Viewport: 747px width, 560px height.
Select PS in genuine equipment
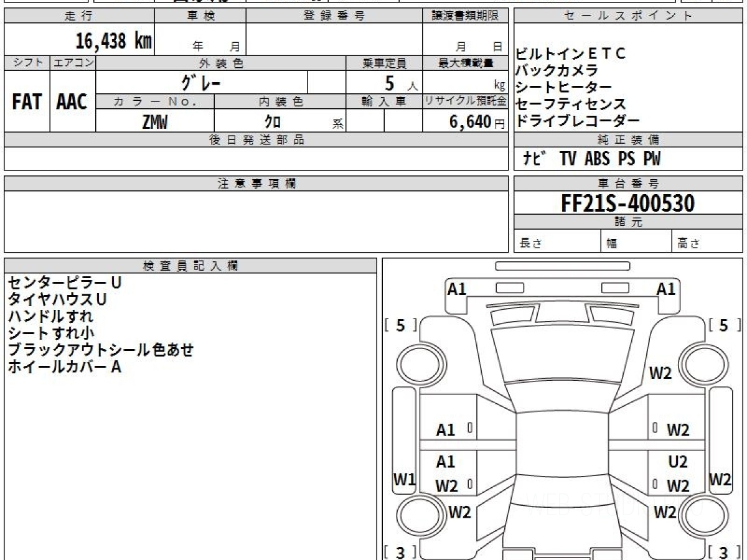pos(626,159)
